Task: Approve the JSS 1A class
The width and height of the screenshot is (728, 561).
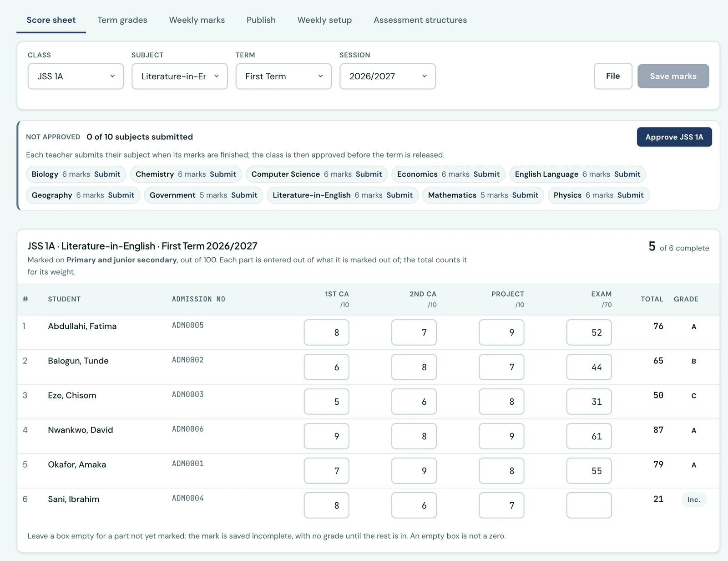Action: [674, 137]
